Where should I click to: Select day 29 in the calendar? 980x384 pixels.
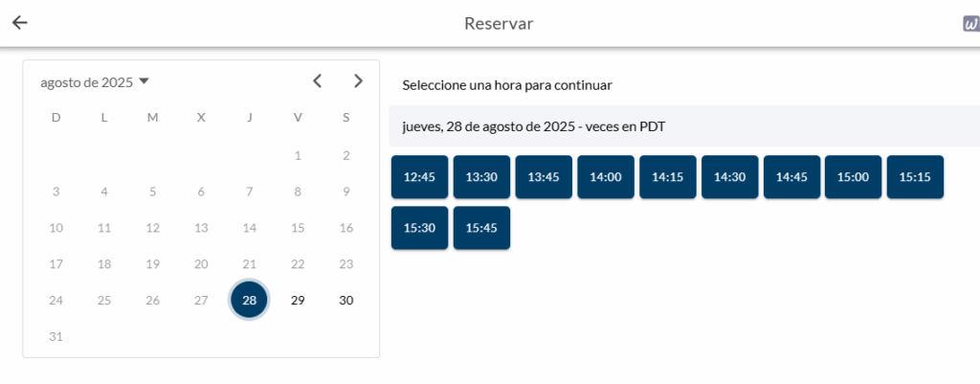[x=299, y=300]
